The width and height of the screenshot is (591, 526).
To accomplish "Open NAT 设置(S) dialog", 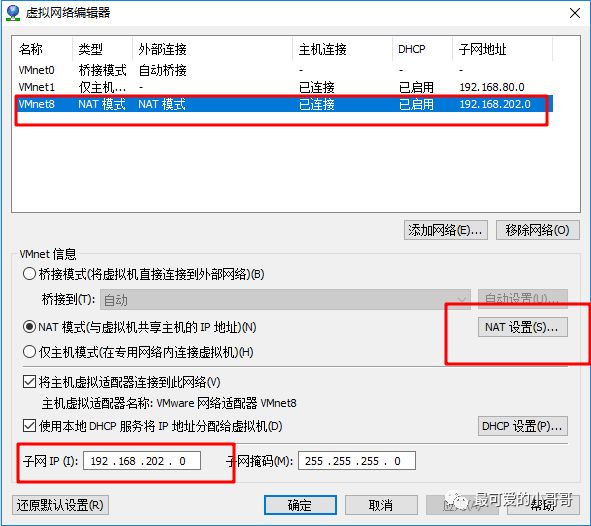I will pyautogui.click(x=523, y=327).
